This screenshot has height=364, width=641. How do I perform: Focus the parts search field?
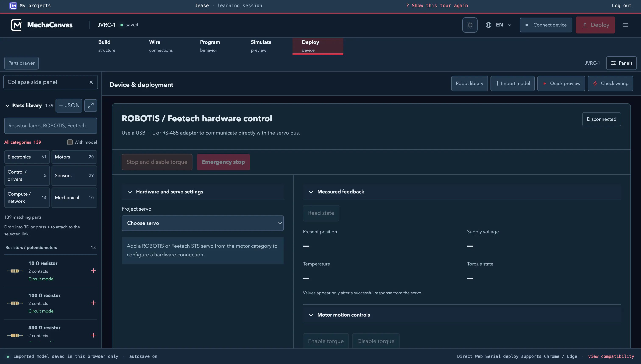(x=50, y=125)
